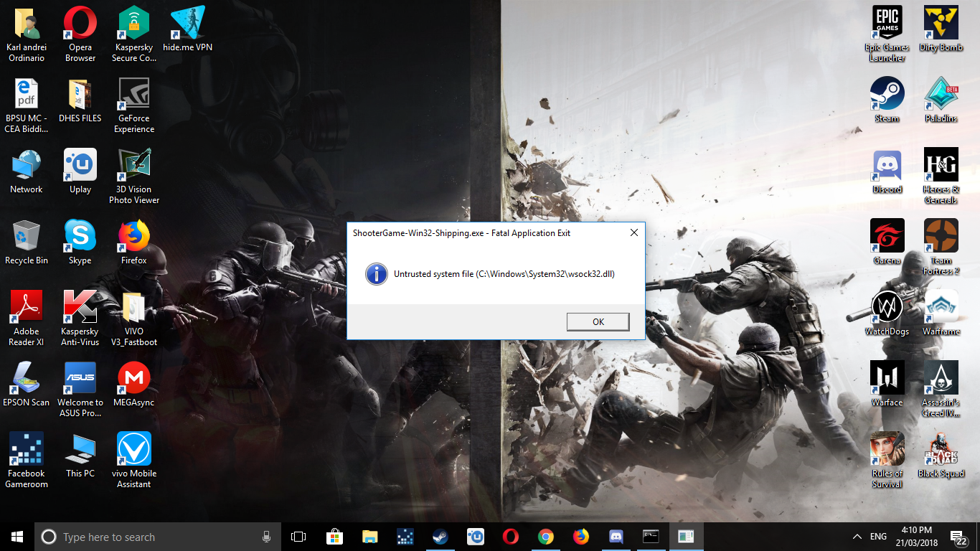Screen dimensions: 980x551
Task: Select the Adobe Reader XI shortcut
Action: (27, 319)
